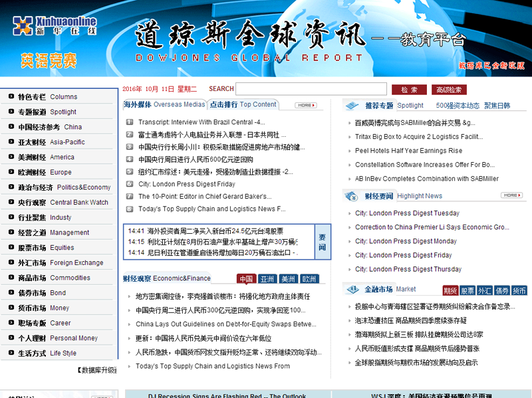This screenshot has width=532, height=398.
Task: Open the orange 英语竞赛 banner link
Action: 49,60
